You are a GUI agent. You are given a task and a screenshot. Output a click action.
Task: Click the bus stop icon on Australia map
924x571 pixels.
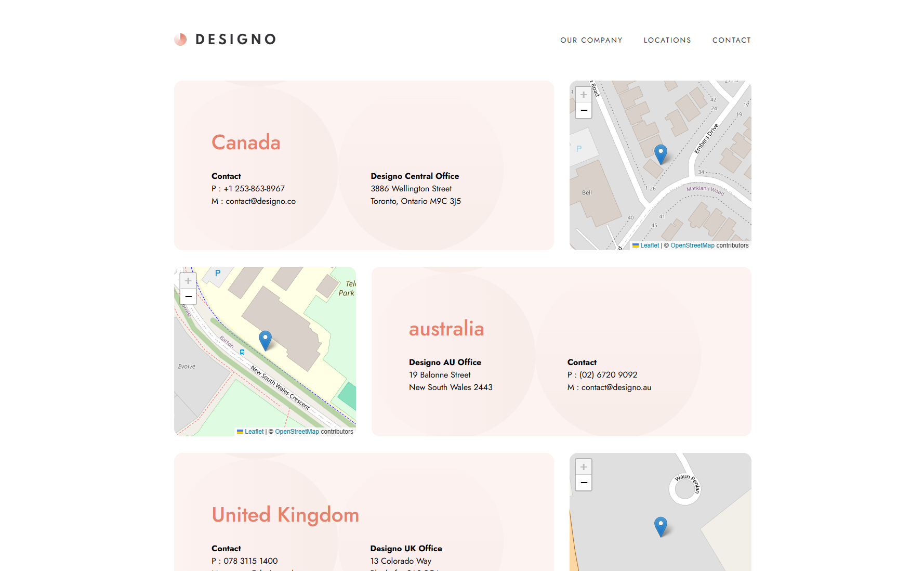242,352
